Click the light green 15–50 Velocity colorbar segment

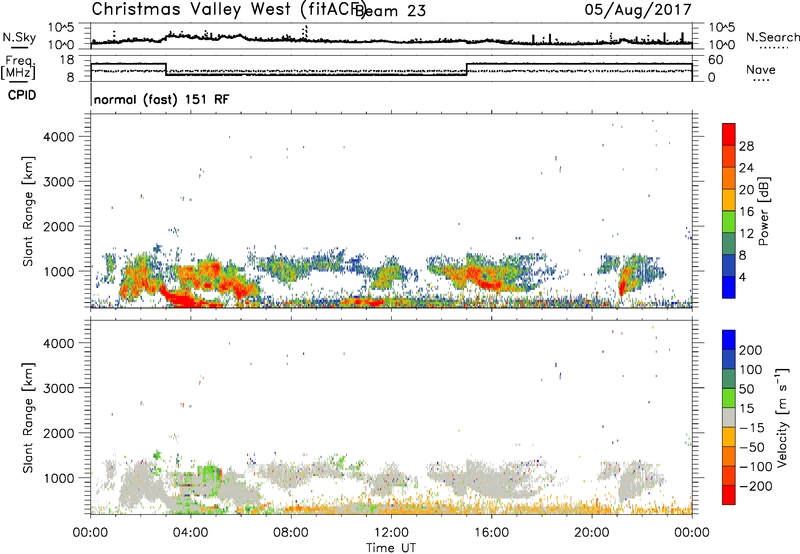pos(729,398)
